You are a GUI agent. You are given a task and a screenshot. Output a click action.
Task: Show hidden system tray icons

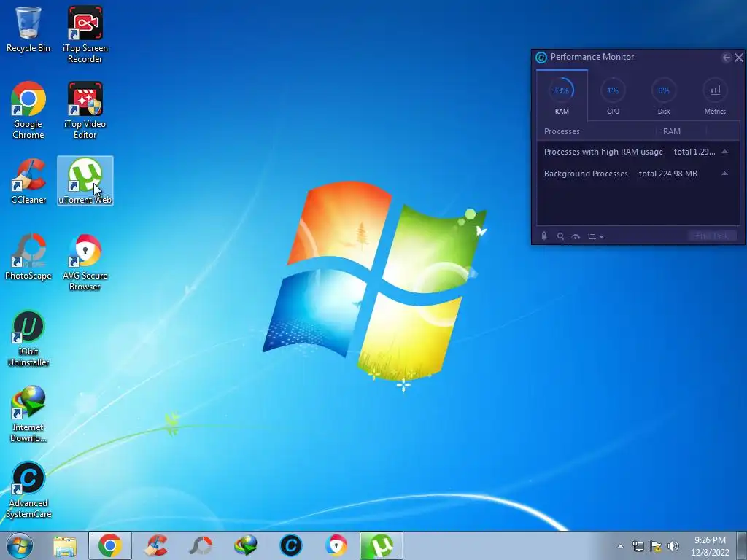(x=620, y=546)
